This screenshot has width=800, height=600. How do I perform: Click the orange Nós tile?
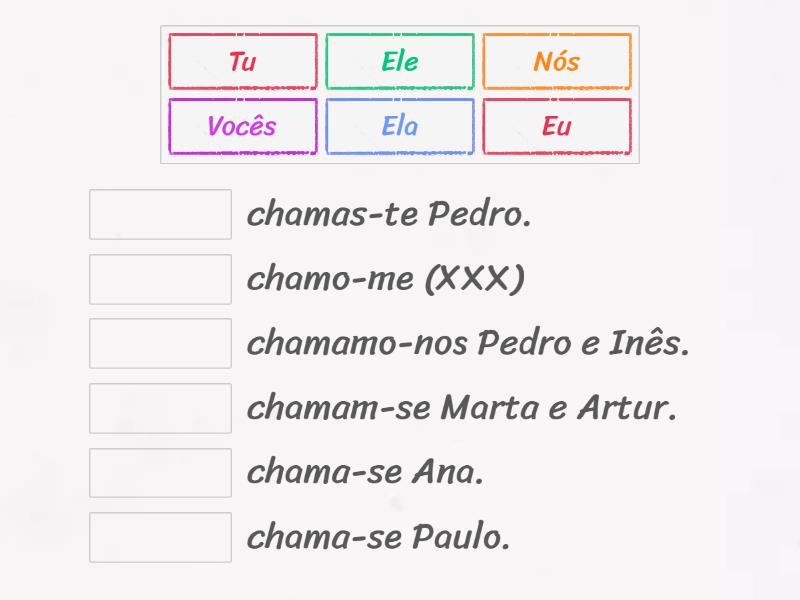557,61
